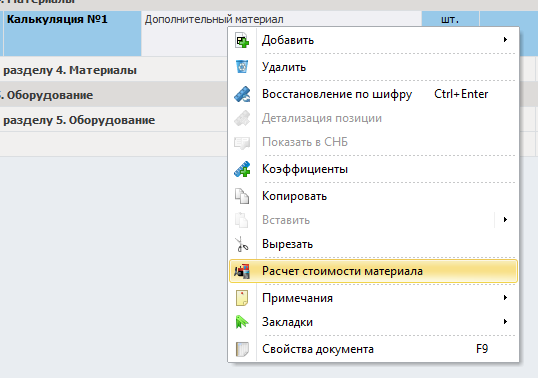Click the Вырезать scissors icon
The height and width of the screenshot is (378, 538).
[242, 244]
